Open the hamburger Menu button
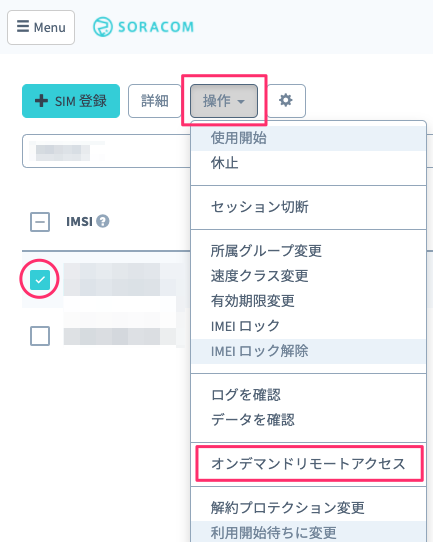The width and height of the screenshot is (433, 542). [x=41, y=27]
